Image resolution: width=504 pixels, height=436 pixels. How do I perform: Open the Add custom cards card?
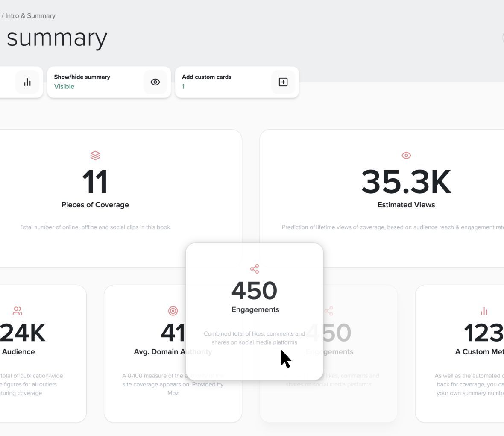tap(237, 82)
